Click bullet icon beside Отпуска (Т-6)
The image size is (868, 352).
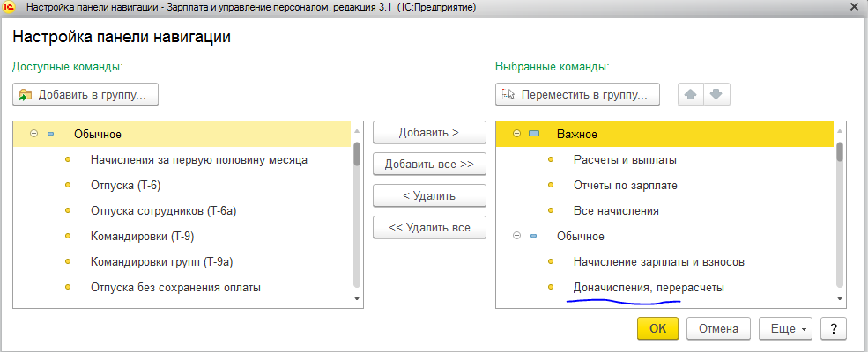click(68, 186)
